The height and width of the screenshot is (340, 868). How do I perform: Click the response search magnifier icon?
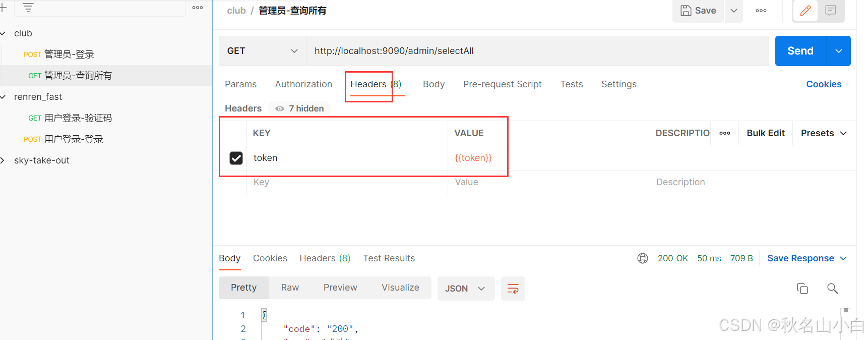[833, 289]
